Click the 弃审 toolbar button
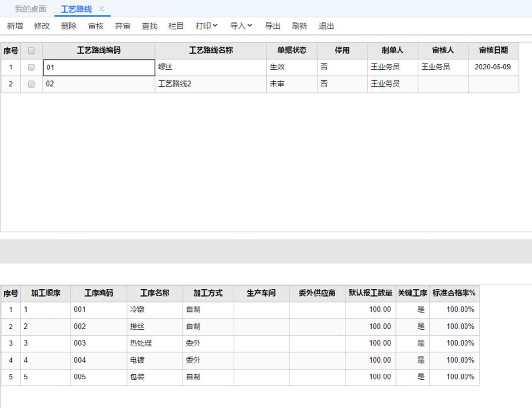Screen dimensions: 532x408 (x=123, y=26)
